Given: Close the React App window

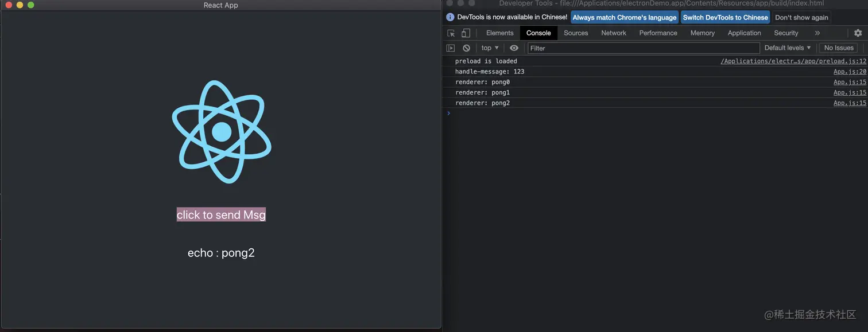Looking at the screenshot, I should click(x=9, y=5).
